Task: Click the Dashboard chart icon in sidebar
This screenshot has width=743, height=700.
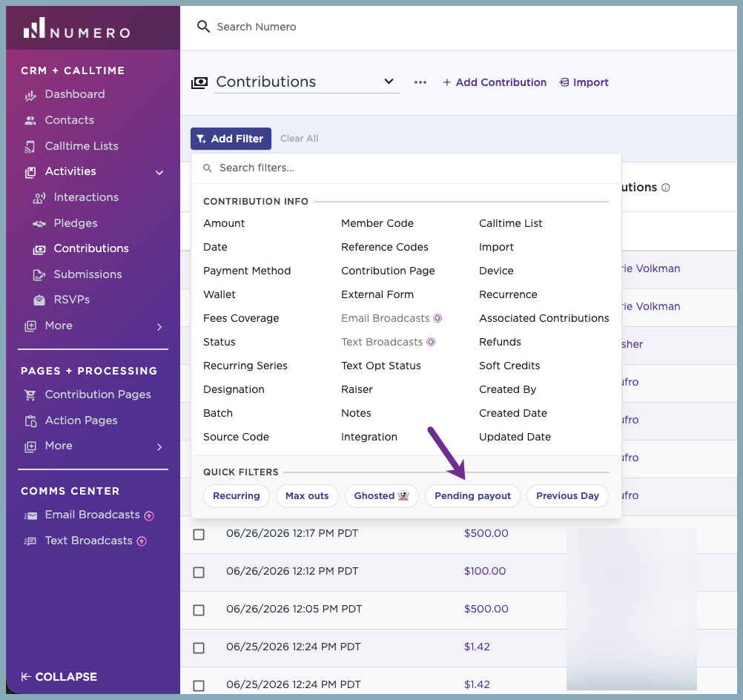Action: (30, 95)
